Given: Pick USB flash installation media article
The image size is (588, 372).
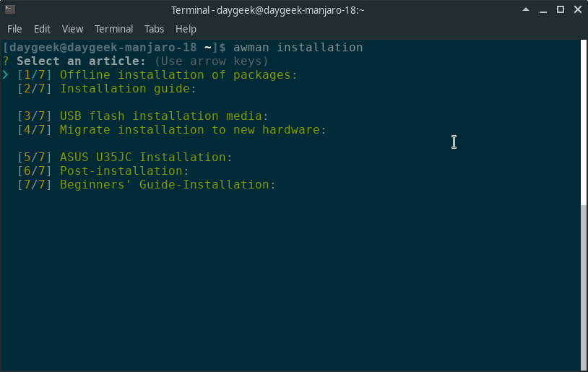Looking at the screenshot, I should pyautogui.click(x=164, y=116).
